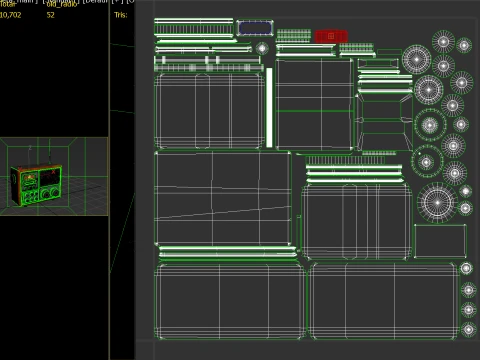
Task: Click the "Tris:" statistics label
Action: [x=121, y=15]
